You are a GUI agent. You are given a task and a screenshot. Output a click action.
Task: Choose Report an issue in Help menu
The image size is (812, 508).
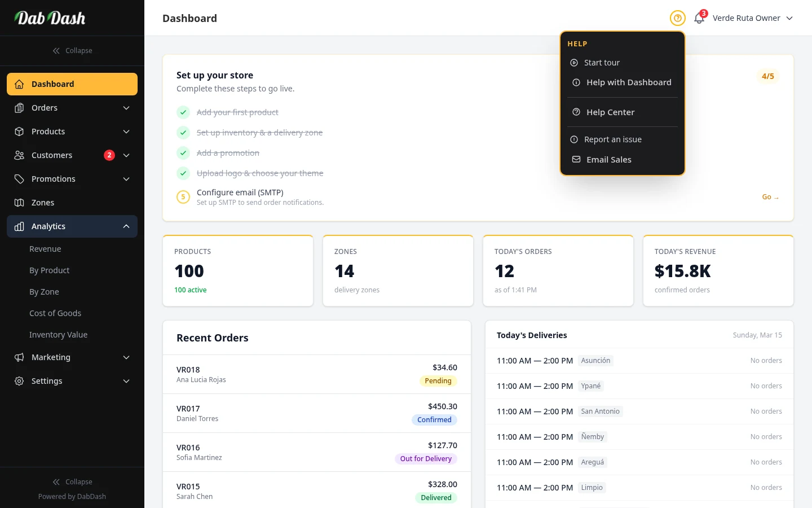[x=612, y=139]
